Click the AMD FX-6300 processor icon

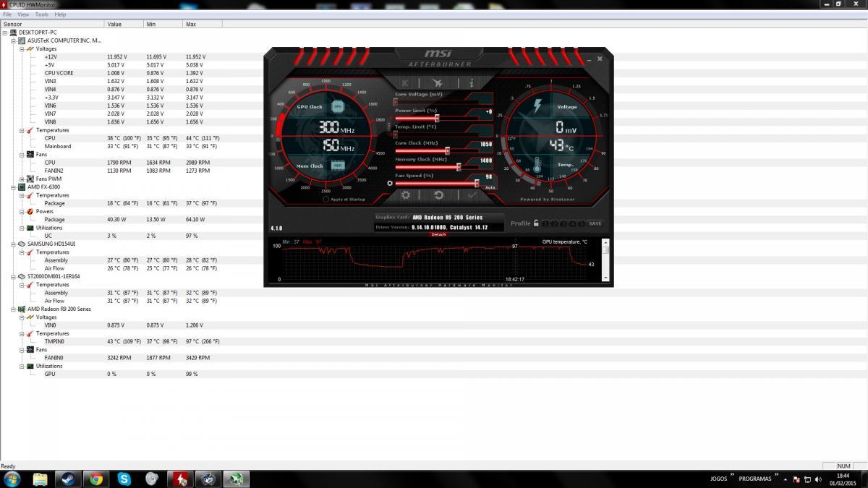click(22, 187)
